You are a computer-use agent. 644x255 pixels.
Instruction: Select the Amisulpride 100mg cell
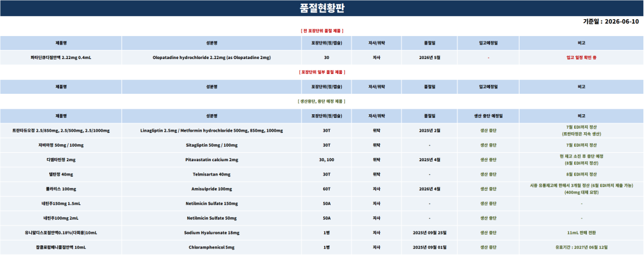click(211, 189)
